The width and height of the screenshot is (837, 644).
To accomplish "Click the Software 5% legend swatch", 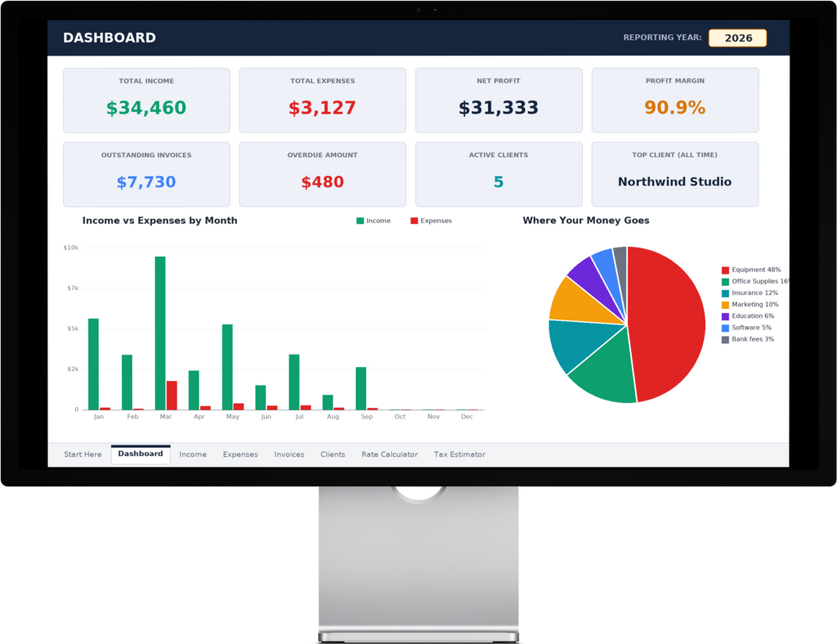I will click(x=725, y=329).
